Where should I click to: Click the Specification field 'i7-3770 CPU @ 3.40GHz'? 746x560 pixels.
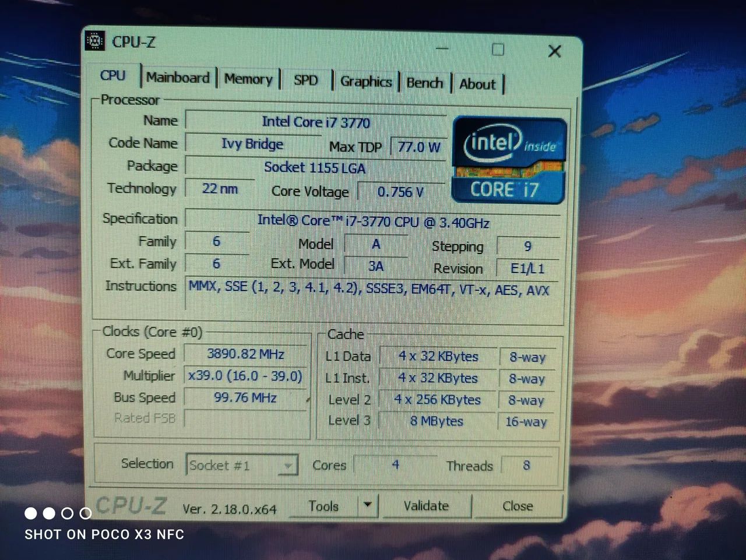point(374,221)
